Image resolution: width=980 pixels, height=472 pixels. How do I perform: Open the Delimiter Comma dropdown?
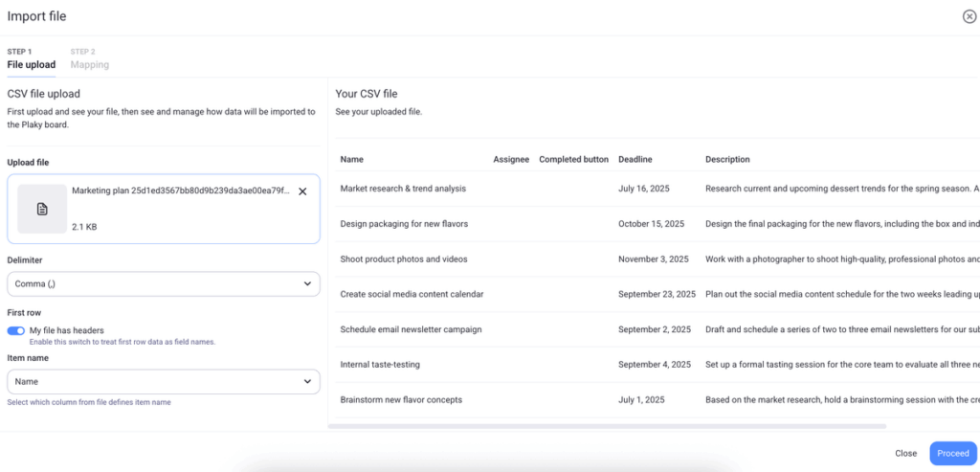click(x=164, y=283)
